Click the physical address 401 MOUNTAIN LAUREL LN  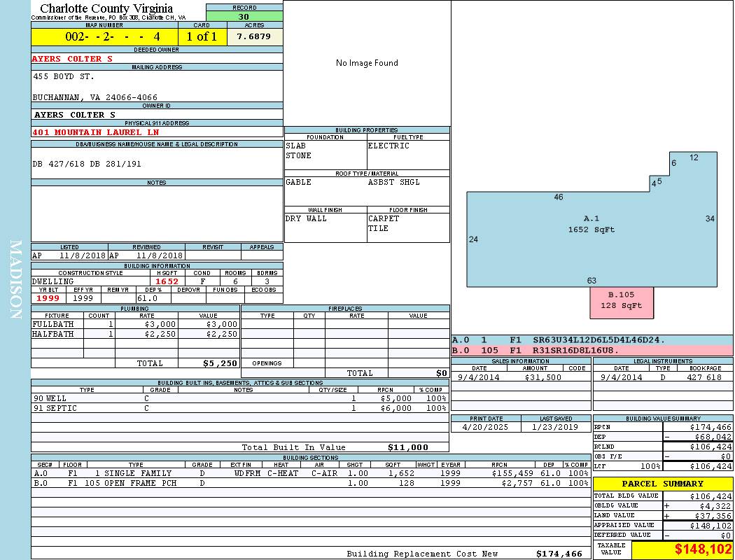tap(87, 132)
